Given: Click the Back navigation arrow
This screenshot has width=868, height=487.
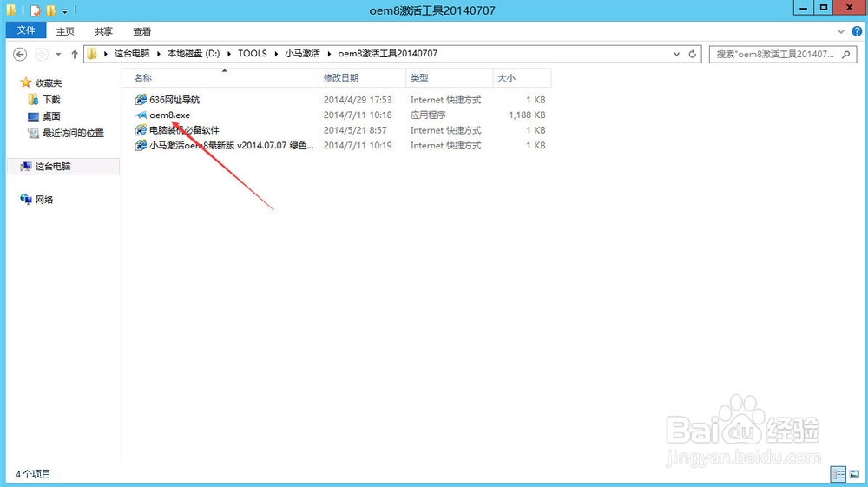Looking at the screenshot, I should click(20, 54).
